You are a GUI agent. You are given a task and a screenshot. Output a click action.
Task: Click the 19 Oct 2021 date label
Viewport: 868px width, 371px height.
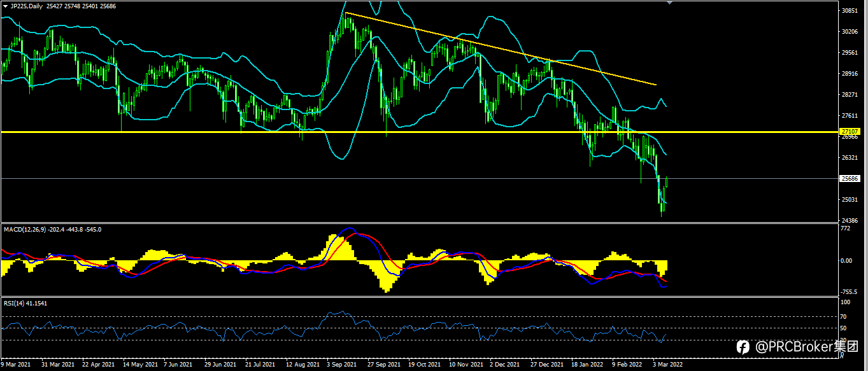coord(425,365)
